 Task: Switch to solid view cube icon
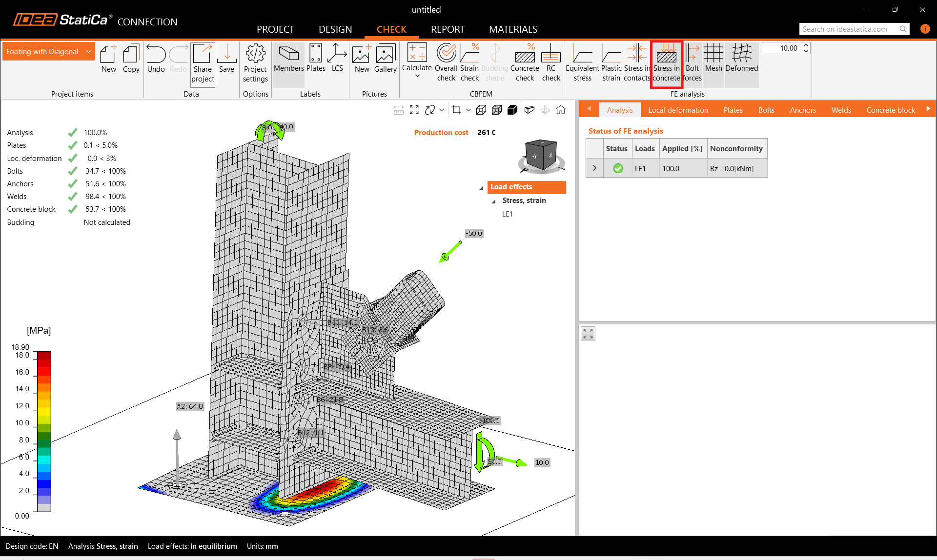point(512,110)
